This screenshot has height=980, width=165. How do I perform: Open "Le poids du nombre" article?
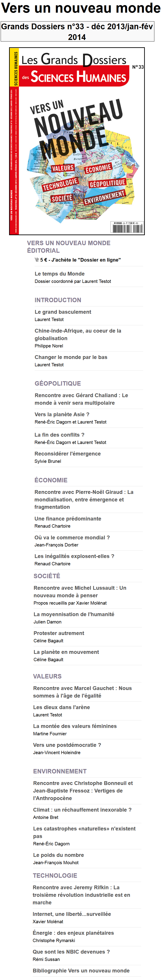point(59,855)
